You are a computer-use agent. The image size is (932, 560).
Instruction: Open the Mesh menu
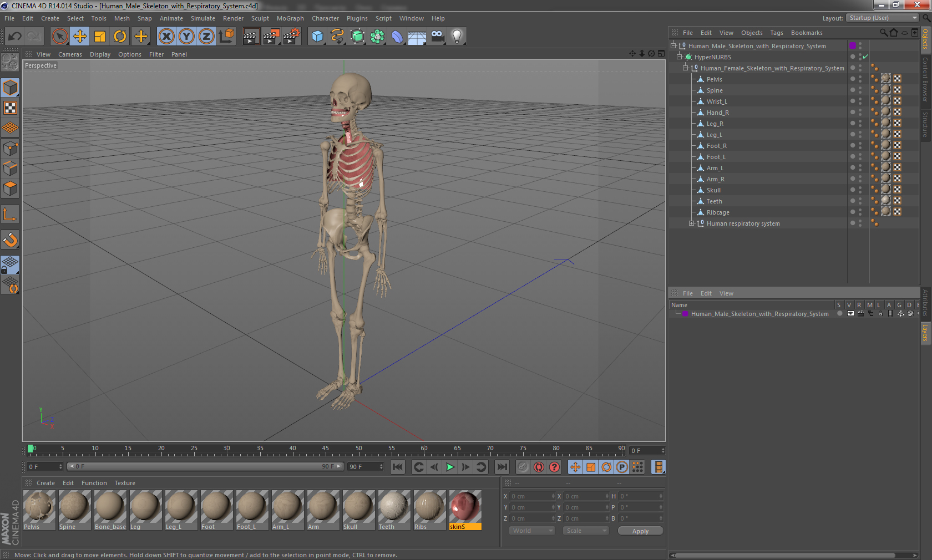[122, 18]
